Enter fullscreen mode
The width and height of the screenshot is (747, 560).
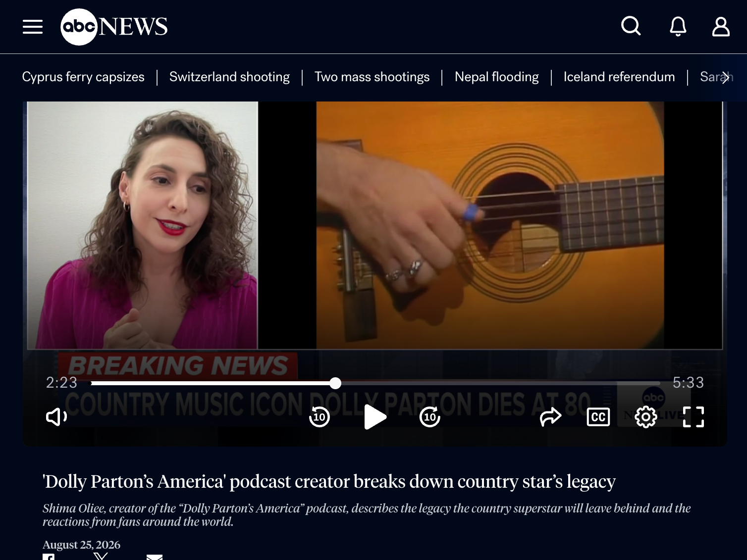tap(694, 417)
